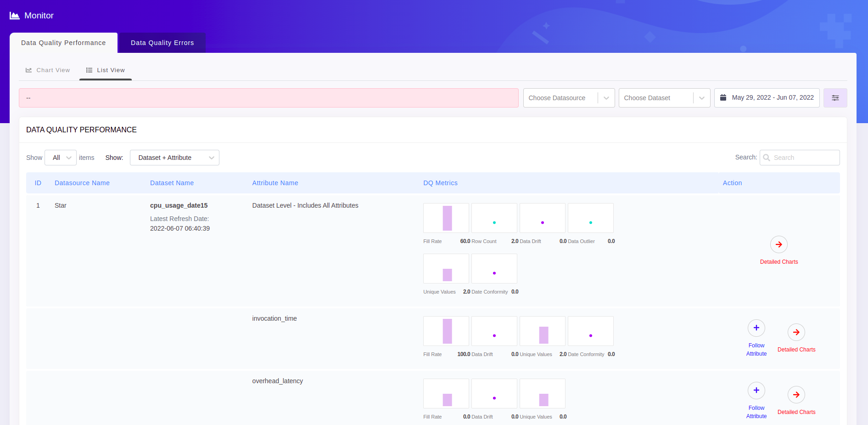
Task: Open the Show All items dropdown
Action: [x=61, y=158]
